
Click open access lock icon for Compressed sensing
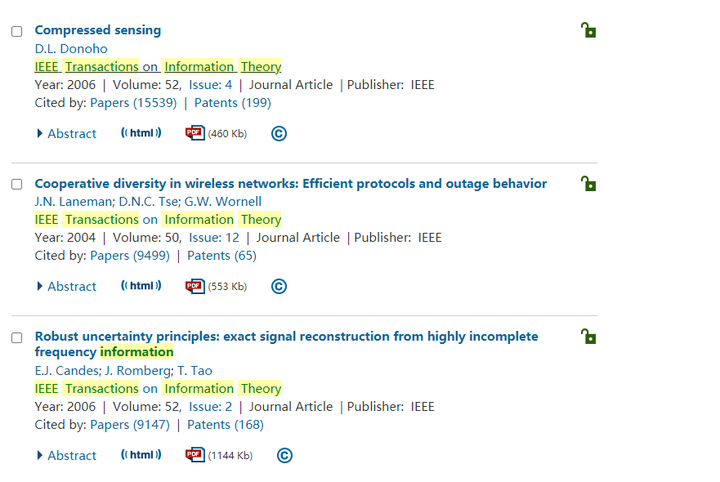click(x=588, y=30)
